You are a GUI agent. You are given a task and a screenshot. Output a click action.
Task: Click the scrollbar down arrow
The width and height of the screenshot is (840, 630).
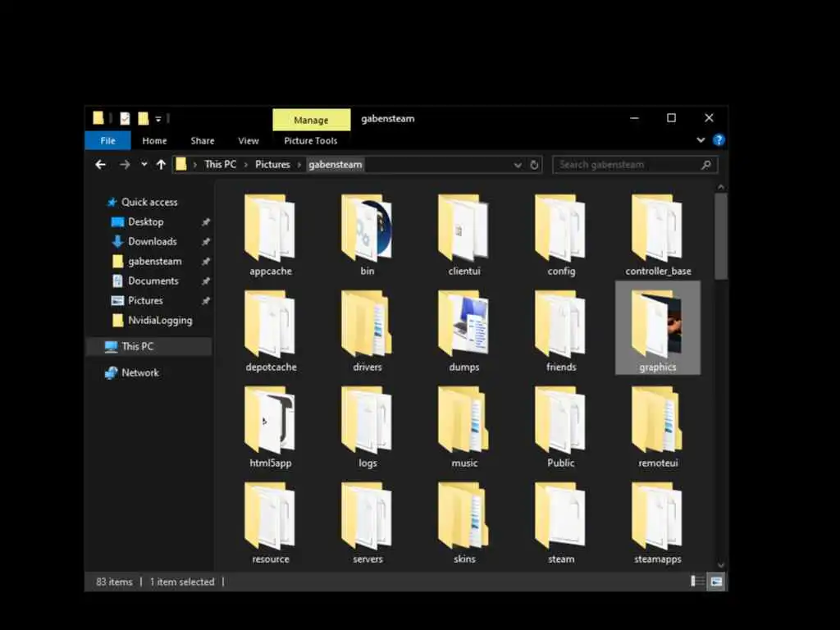click(x=721, y=565)
